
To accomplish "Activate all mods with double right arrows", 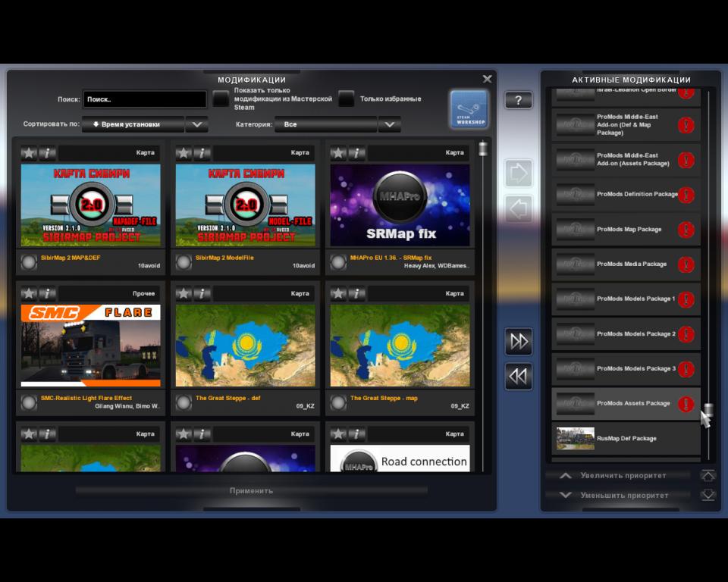I will [x=518, y=341].
